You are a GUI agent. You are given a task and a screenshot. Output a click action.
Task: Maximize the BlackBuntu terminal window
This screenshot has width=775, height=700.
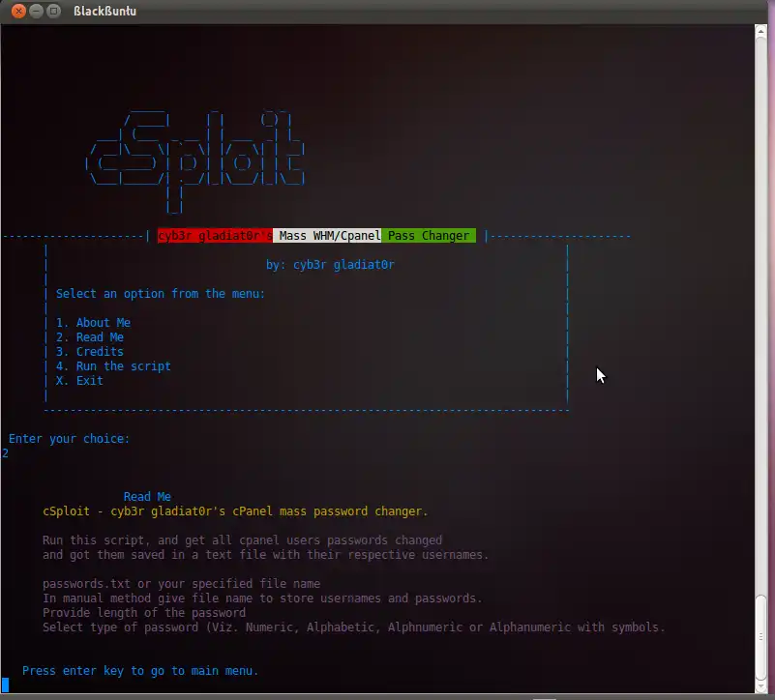[53, 11]
